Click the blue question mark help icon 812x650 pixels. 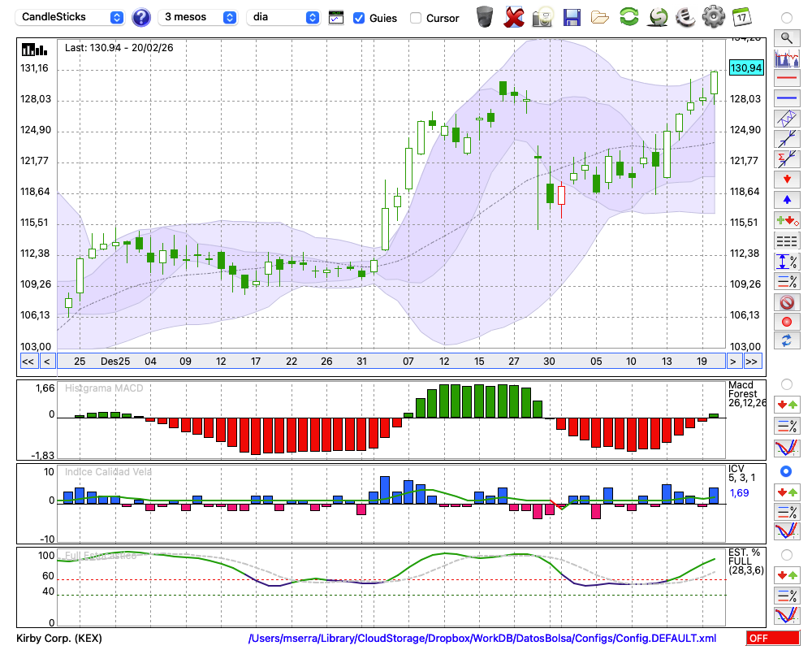tap(141, 17)
